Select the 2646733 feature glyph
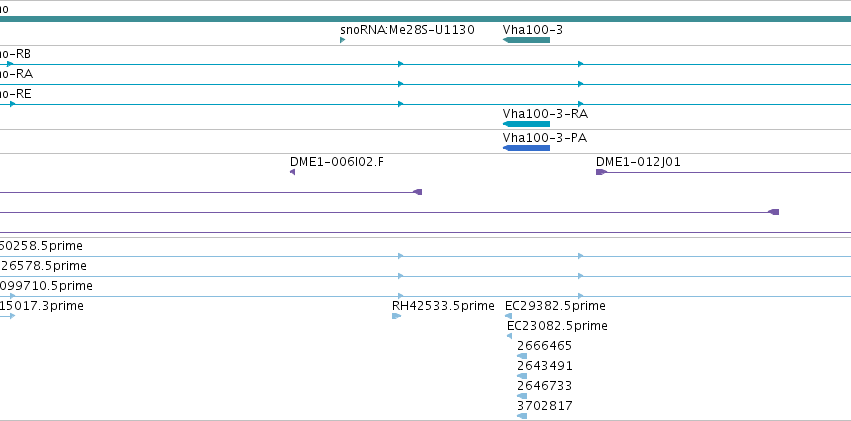Image resolution: width=851 pixels, height=421 pixels. point(522,396)
